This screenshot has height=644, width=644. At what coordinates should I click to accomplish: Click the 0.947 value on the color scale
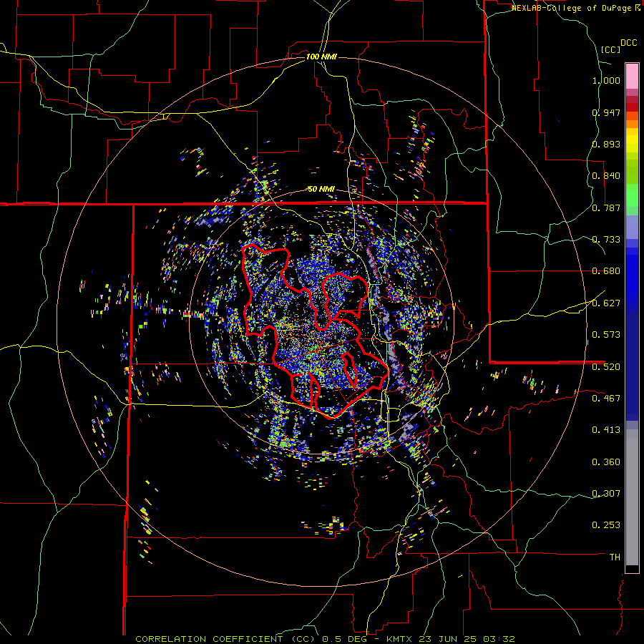click(x=606, y=112)
